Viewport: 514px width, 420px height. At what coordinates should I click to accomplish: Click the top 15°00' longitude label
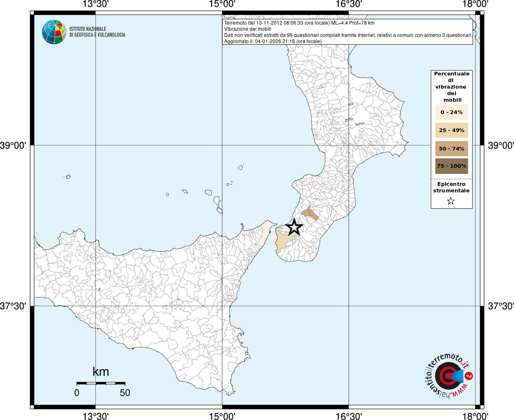coord(222,4)
